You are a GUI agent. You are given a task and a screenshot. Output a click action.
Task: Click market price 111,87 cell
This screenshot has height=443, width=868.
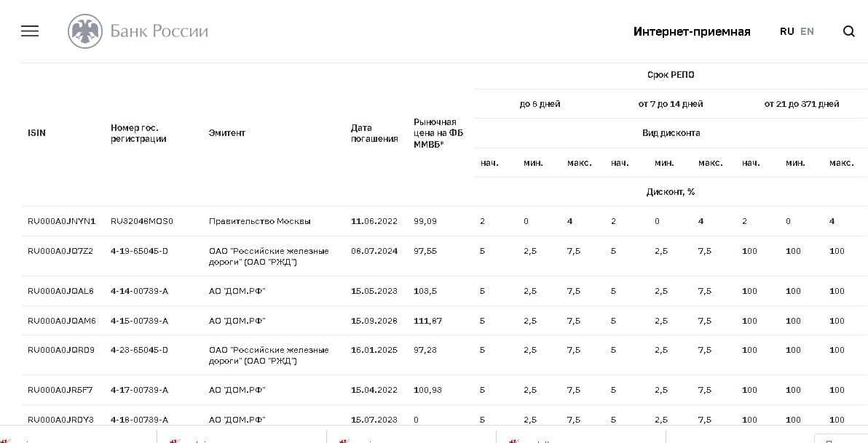click(x=427, y=321)
